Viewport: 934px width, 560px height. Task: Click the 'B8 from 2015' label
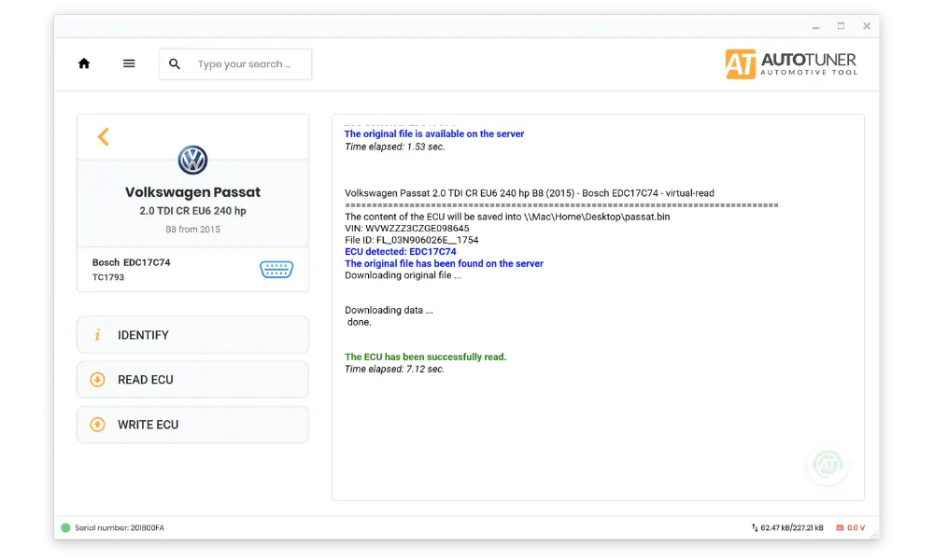point(192,229)
